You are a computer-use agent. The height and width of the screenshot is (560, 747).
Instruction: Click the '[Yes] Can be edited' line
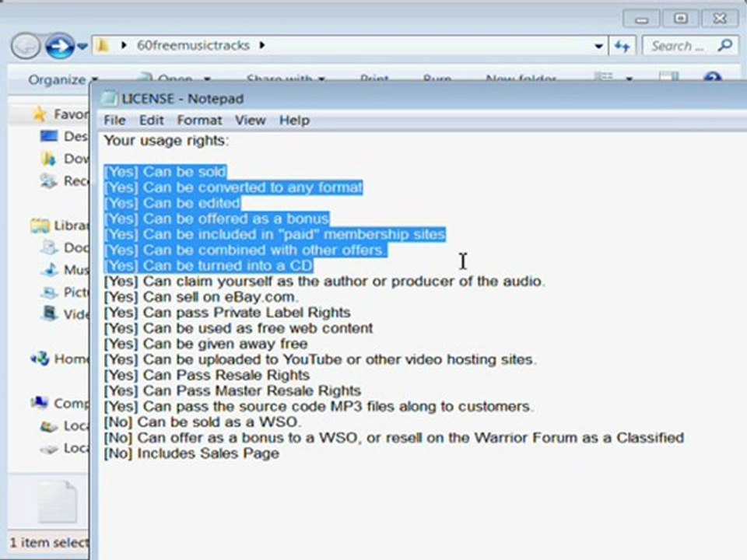(172, 203)
